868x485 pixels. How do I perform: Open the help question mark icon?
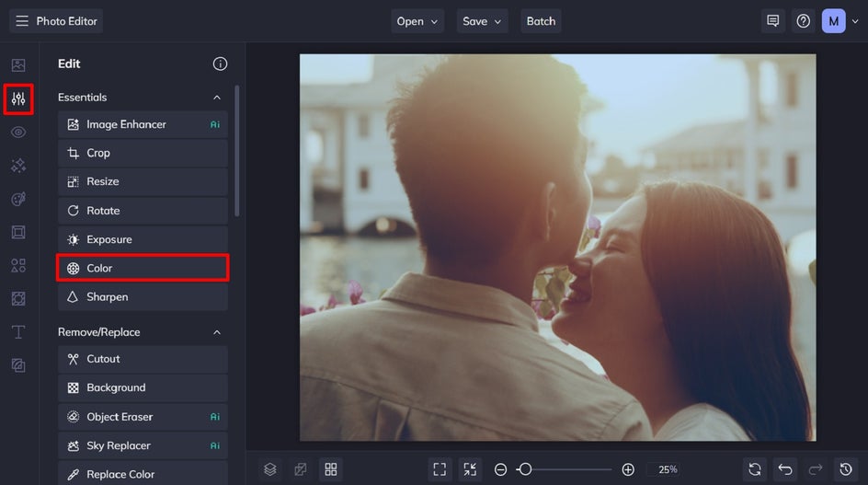coord(804,21)
